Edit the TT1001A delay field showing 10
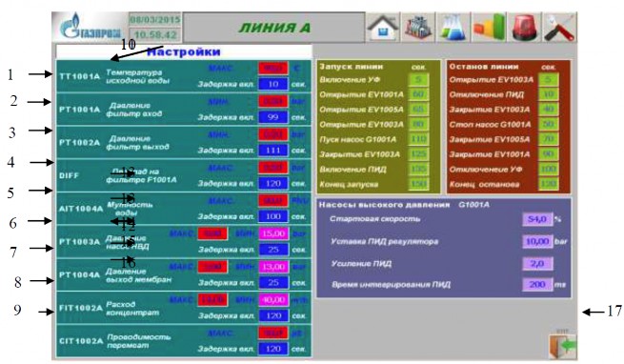The height and width of the screenshot is (364, 624). click(272, 84)
